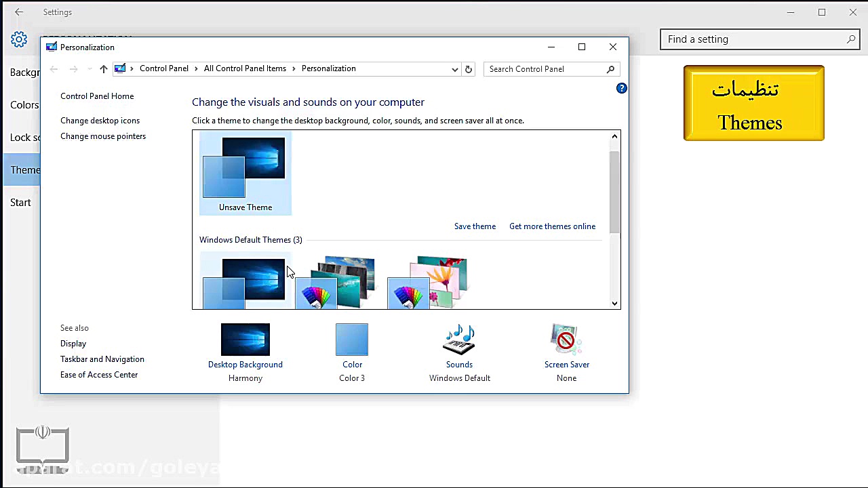This screenshot has height=488, width=868.
Task: Click the blue Help question mark icon
Action: pyautogui.click(x=621, y=88)
